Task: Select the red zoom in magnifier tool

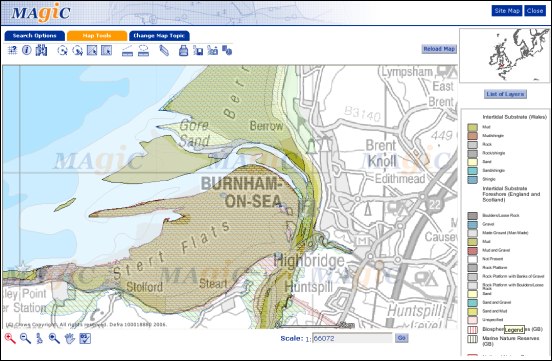Action: click(x=10, y=338)
